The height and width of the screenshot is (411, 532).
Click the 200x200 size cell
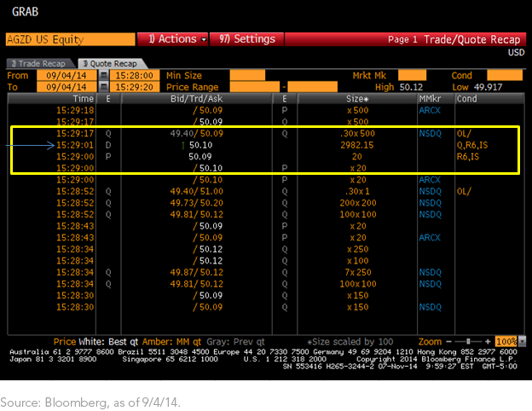(x=358, y=203)
